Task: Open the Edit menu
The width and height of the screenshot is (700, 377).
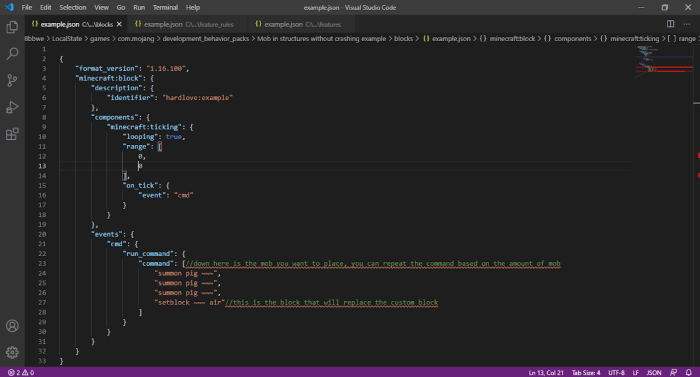Action: pyautogui.click(x=46, y=7)
